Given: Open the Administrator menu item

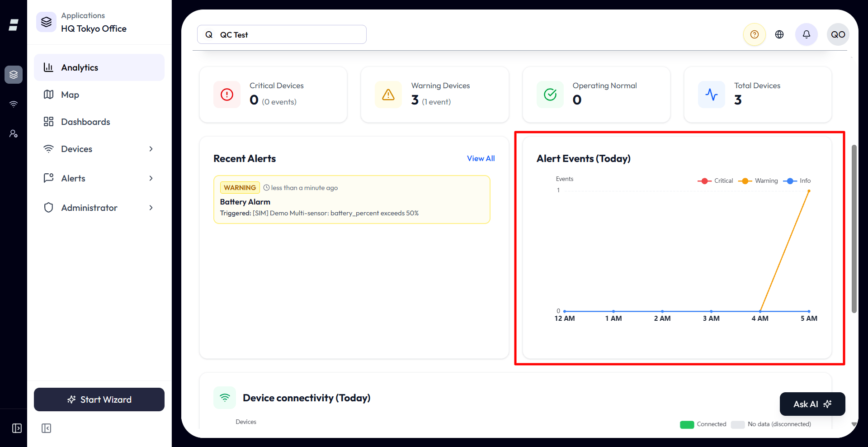Looking at the screenshot, I should (99, 208).
